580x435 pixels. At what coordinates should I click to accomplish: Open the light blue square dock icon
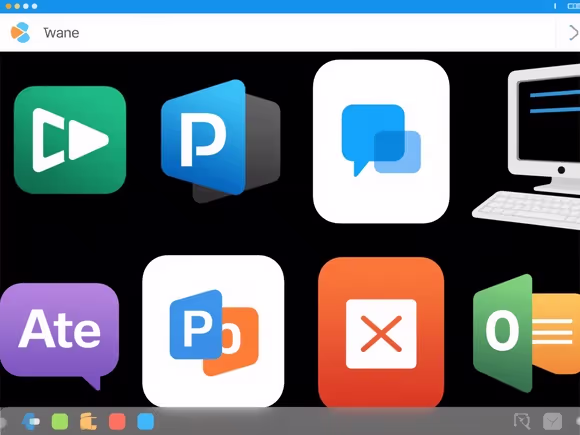click(146, 422)
